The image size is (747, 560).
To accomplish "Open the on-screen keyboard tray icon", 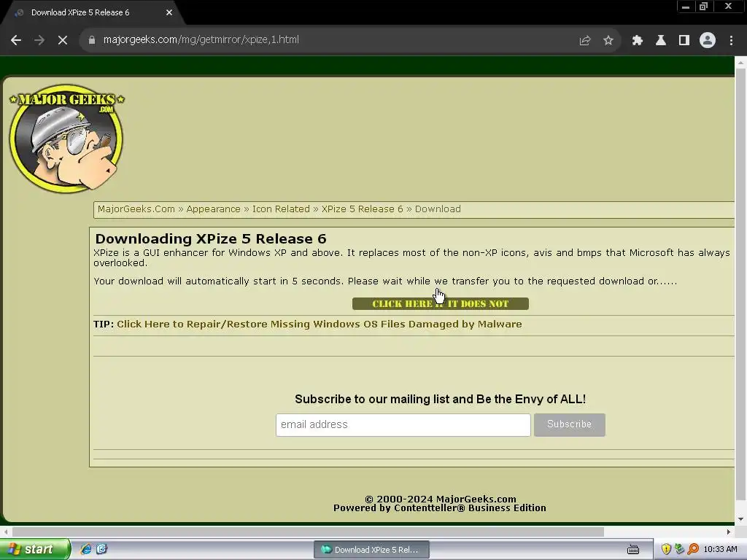I will (632, 550).
